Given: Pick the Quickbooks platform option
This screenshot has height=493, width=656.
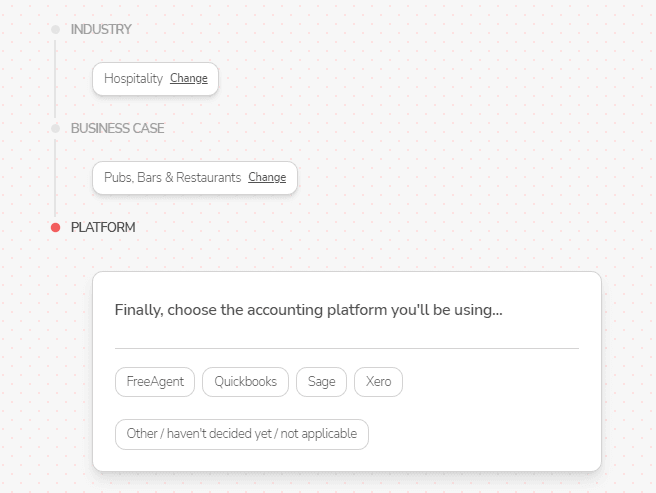Looking at the screenshot, I should [x=245, y=382].
